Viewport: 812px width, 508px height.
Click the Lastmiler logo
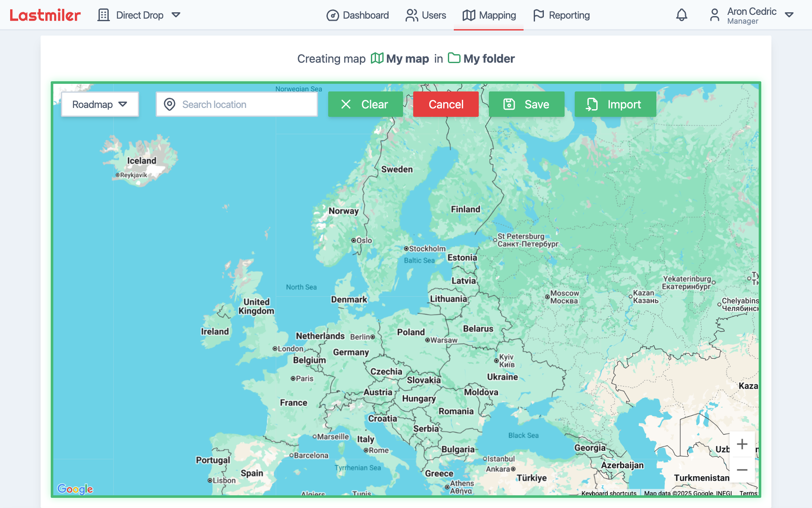[x=45, y=15]
